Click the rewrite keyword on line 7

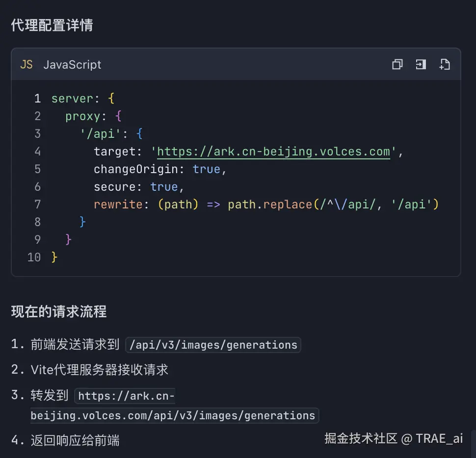tap(118, 204)
